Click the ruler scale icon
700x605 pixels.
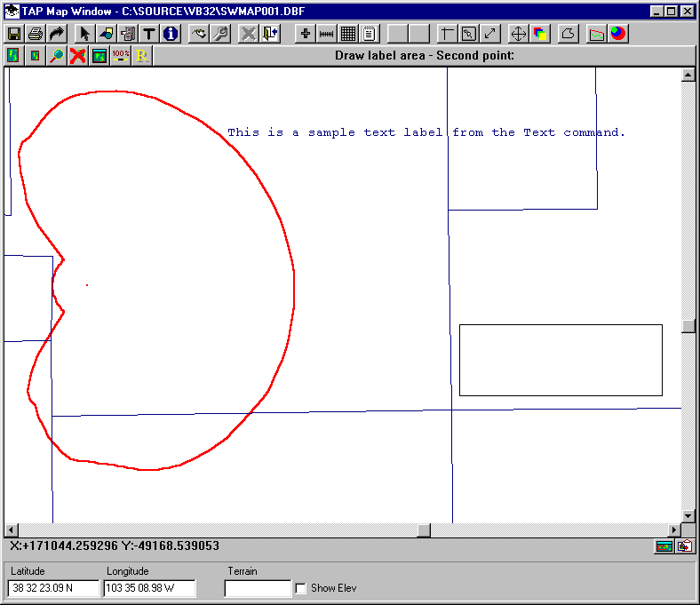click(327, 34)
